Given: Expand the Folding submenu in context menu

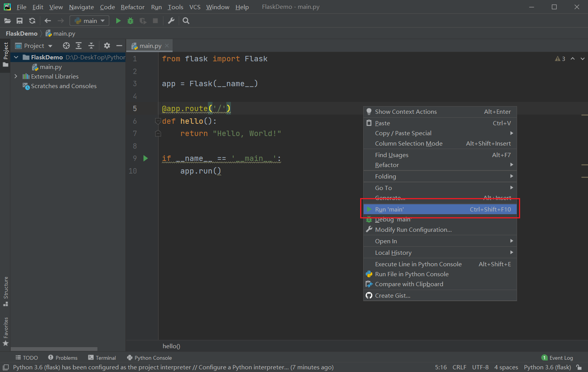Looking at the screenshot, I should (x=440, y=176).
